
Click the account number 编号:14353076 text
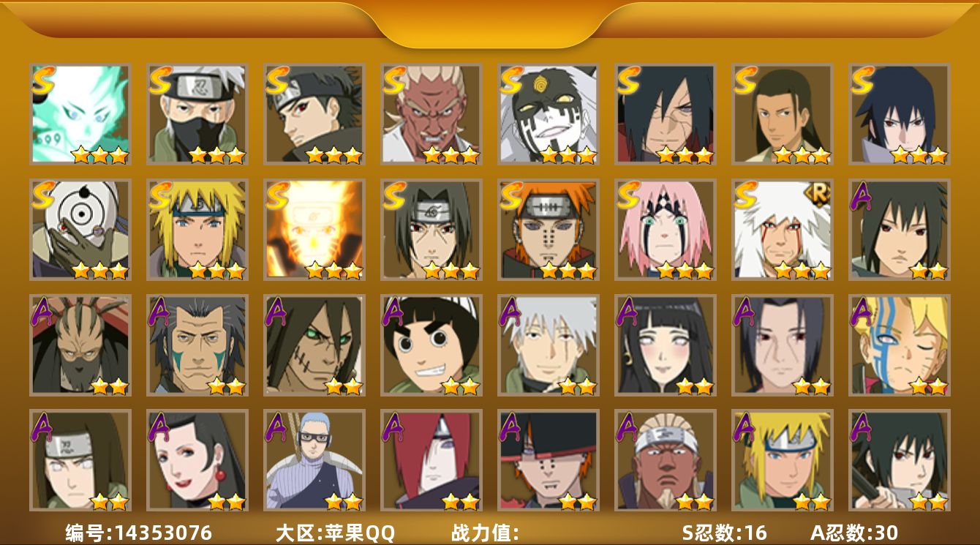pos(139,533)
